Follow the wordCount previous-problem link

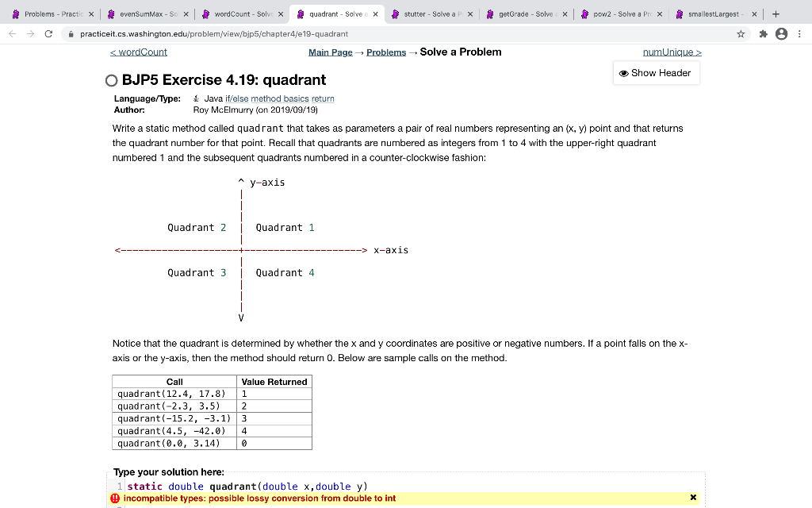(x=139, y=52)
